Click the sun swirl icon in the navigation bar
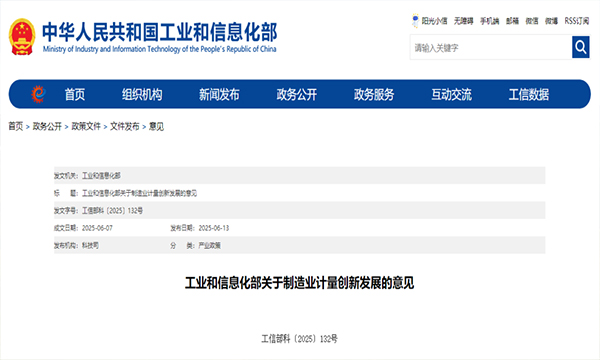Screen dimensions: 600x360 (38, 94)
